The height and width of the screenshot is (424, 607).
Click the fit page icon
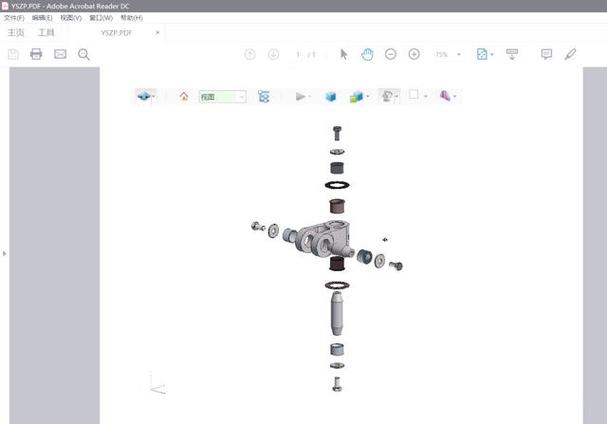pos(482,54)
